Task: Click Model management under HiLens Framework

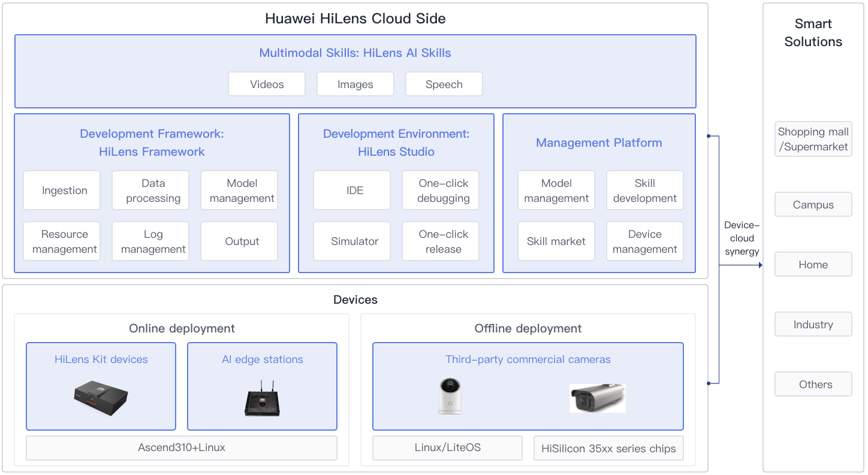Action: [239, 190]
